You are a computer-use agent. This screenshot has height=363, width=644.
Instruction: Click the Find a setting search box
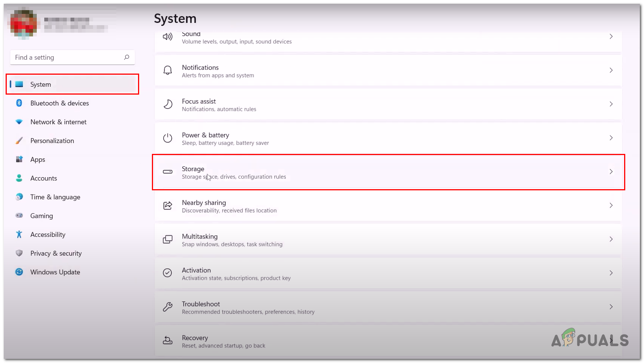point(68,57)
